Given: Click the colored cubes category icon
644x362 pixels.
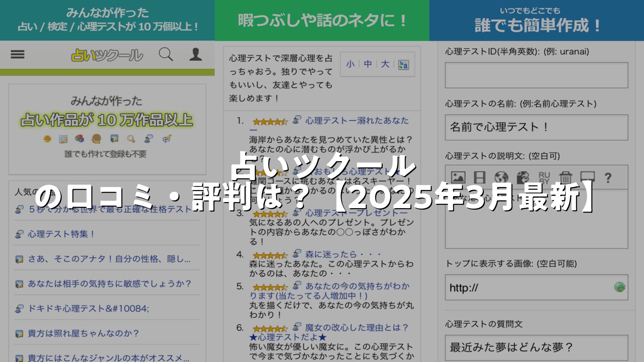Looking at the screenshot, I should pos(79,138).
